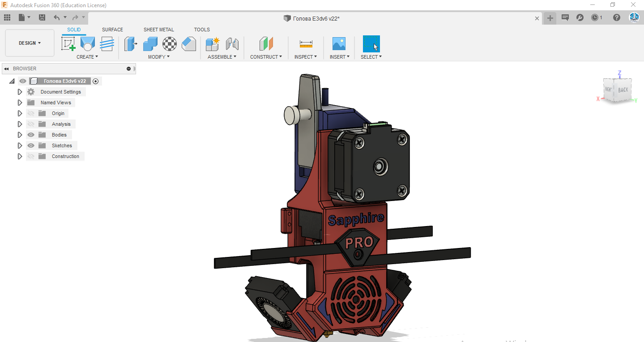Activate the Select window tool
The width and height of the screenshot is (644, 342).
[x=371, y=44]
